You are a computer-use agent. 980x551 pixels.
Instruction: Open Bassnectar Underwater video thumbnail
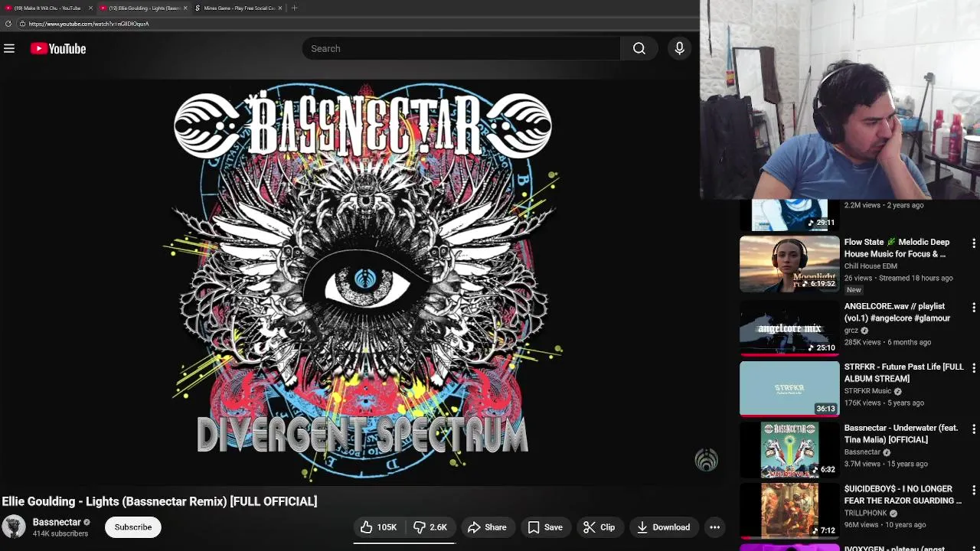click(789, 450)
